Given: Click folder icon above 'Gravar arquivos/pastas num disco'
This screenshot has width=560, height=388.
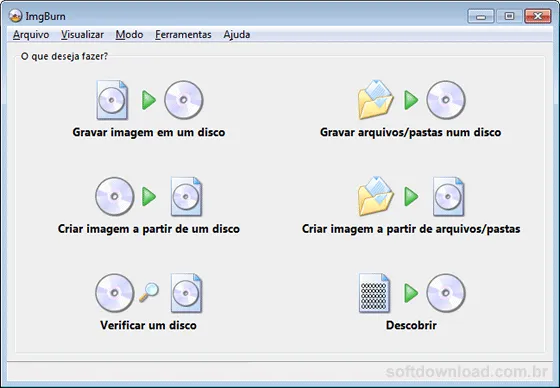Looking at the screenshot, I should [x=375, y=100].
